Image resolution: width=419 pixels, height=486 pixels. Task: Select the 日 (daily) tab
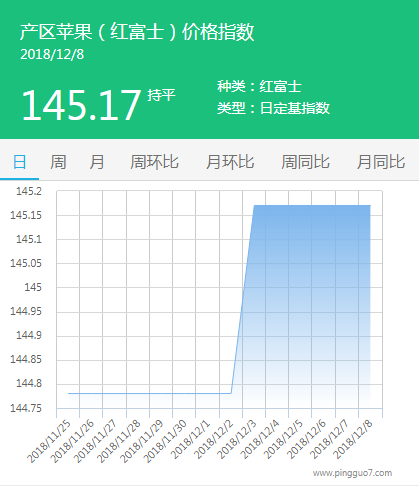point(19,162)
